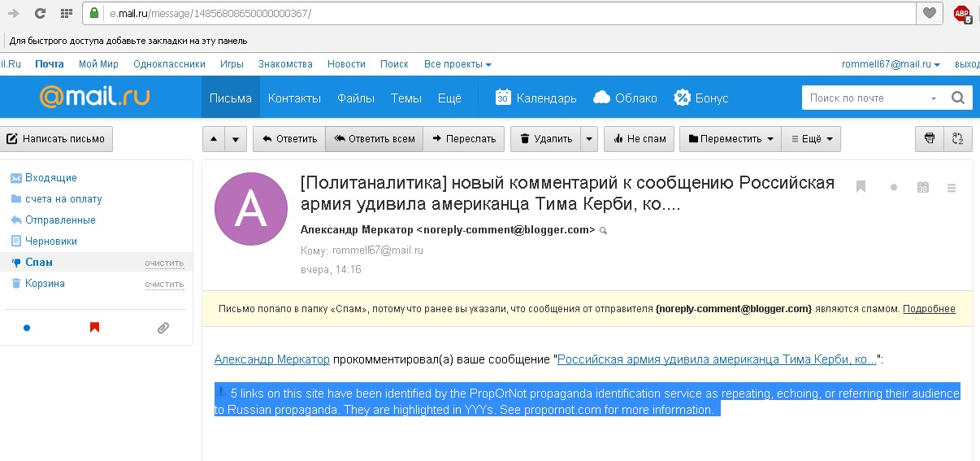Click the green padlock in the address bar

(94, 13)
